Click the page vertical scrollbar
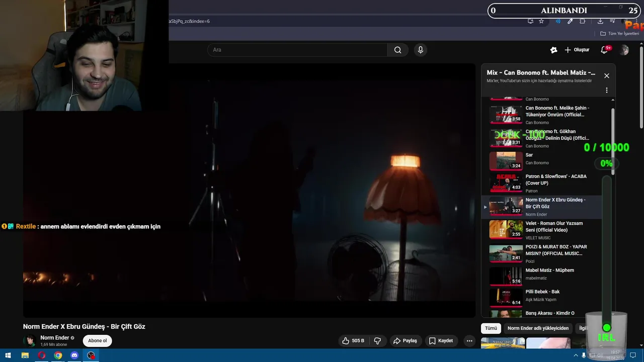Screen dimensions: 644x362 (641, 88)
